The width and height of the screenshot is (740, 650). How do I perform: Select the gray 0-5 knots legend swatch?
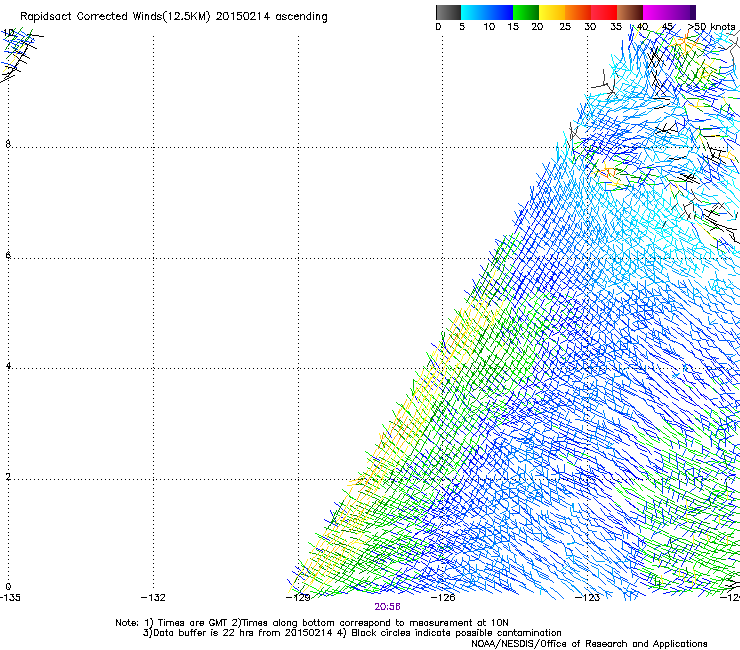pyautogui.click(x=448, y=12)
